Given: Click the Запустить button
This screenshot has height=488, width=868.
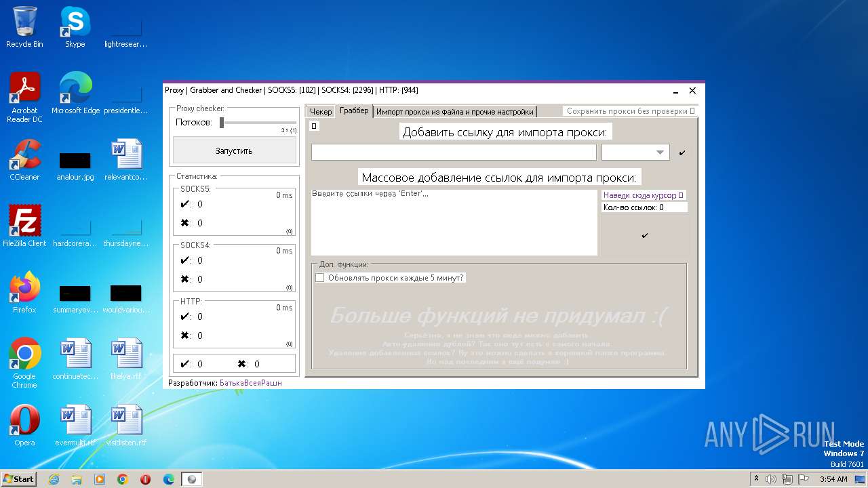Looking at the screenshot, I should click(x=234, y=150).
